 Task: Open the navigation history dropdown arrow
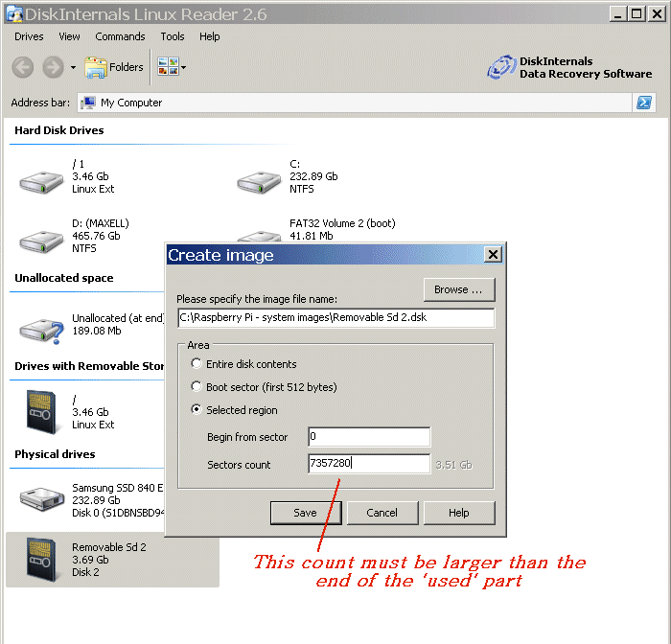[73, 68]
